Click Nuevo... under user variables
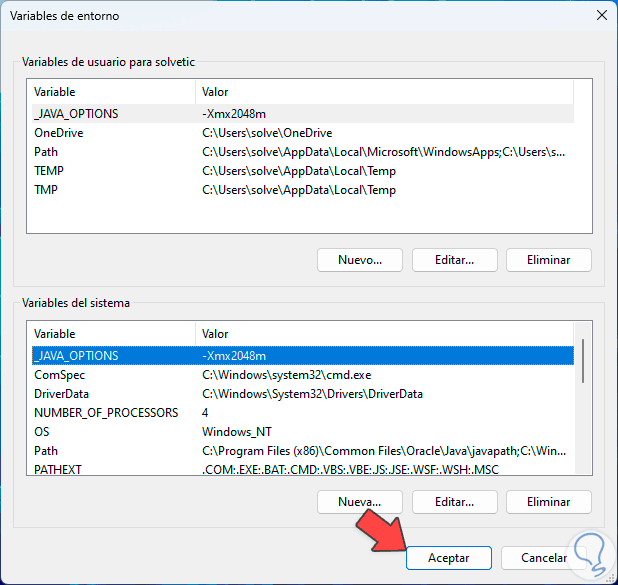This screenshot has height=585, width=618. click(x=360, y=260)
